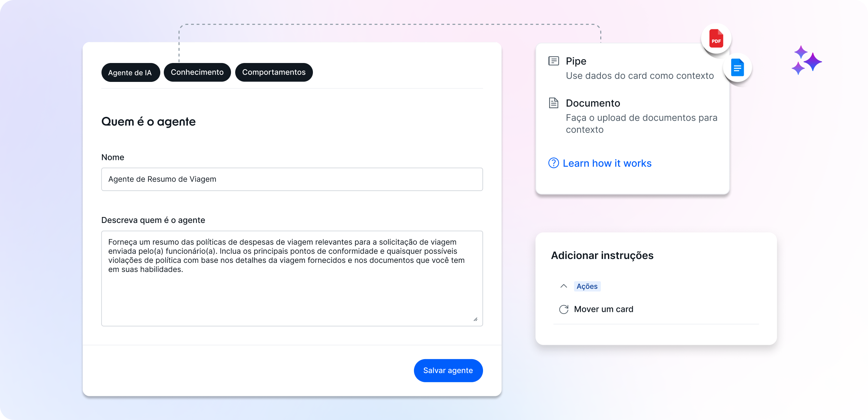Image resolution: width=868 pixels, height=420 pixels.
Task: Click the blue document file icon
Action: (737, 68)
